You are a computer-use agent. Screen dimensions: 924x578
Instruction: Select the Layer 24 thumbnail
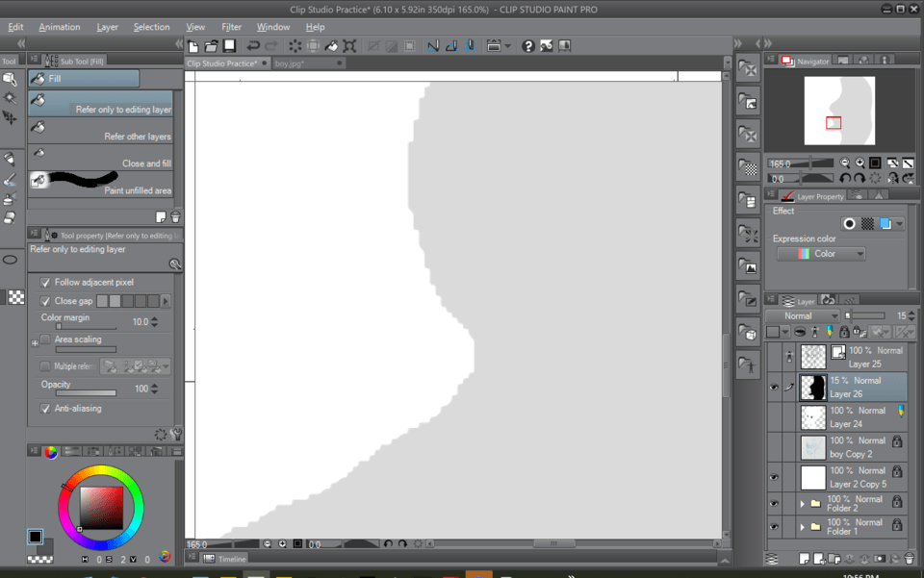tap(813, 417)
